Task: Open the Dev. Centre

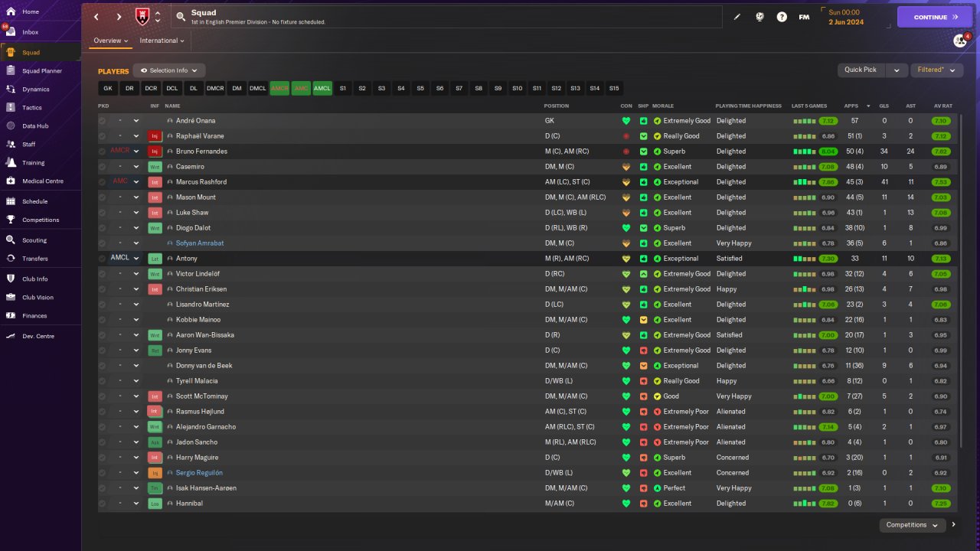Action: [40, 336]
